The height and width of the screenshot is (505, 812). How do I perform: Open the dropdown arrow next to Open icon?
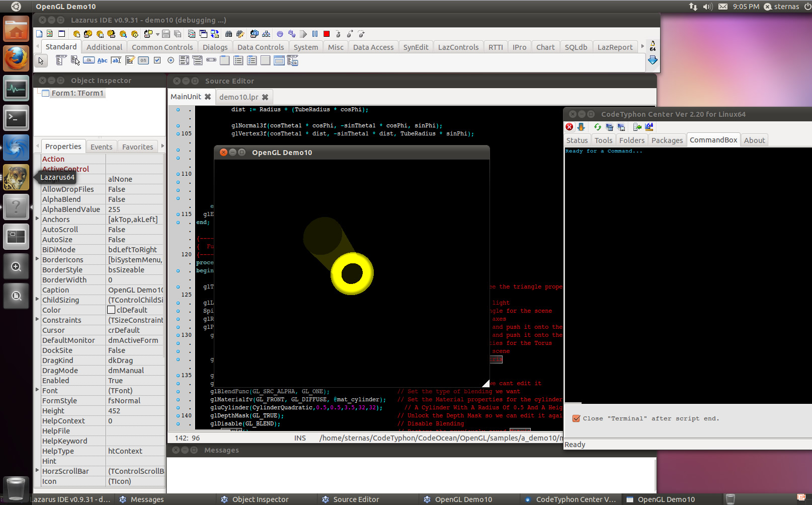click(157, 34)
